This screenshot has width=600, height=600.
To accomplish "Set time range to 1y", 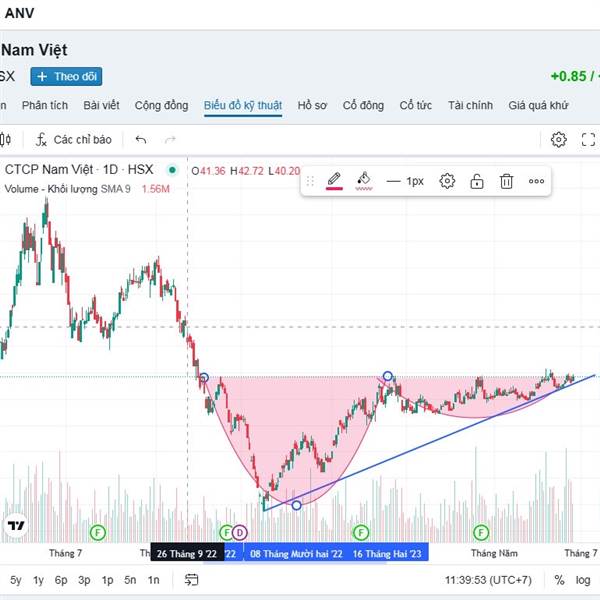I will click(38, 580).
